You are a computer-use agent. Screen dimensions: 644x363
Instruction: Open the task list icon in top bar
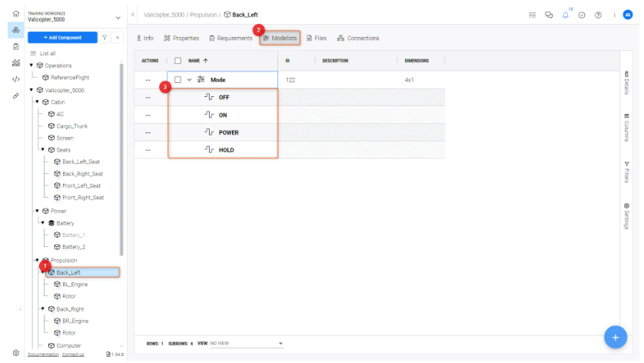tap(533, 15)
